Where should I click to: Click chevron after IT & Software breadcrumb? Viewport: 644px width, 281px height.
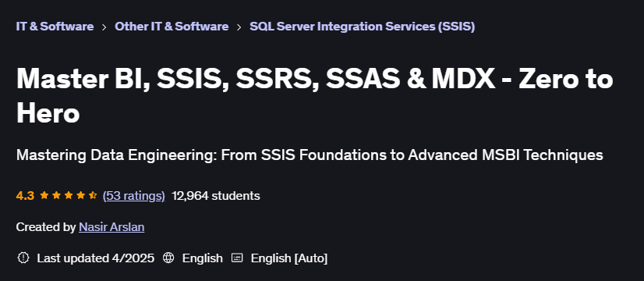pos(104,27)
